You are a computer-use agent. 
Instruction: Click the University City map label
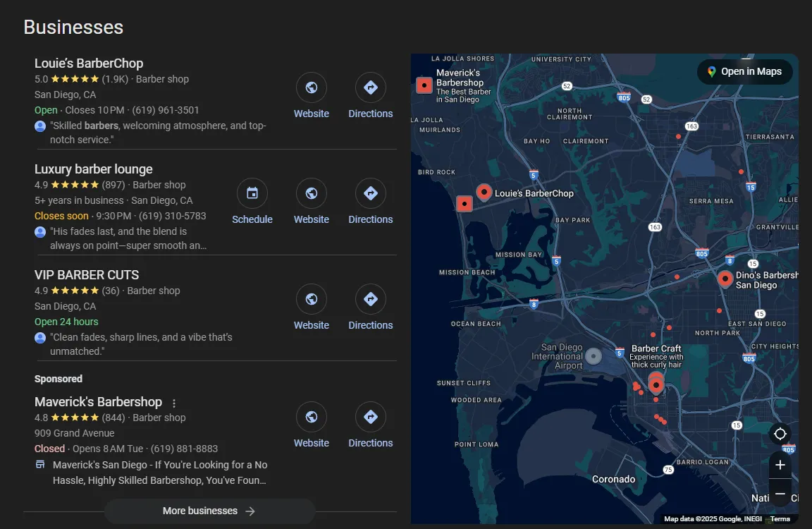(x=561, y=59)
